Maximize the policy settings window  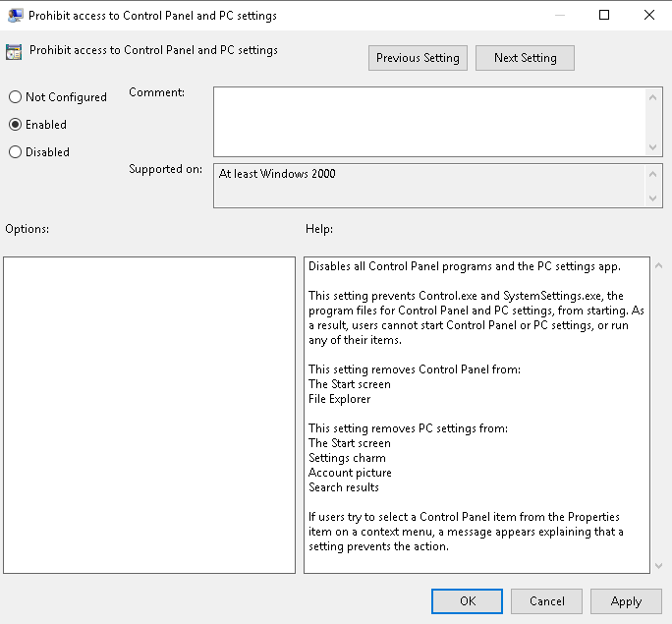point(604,16)
